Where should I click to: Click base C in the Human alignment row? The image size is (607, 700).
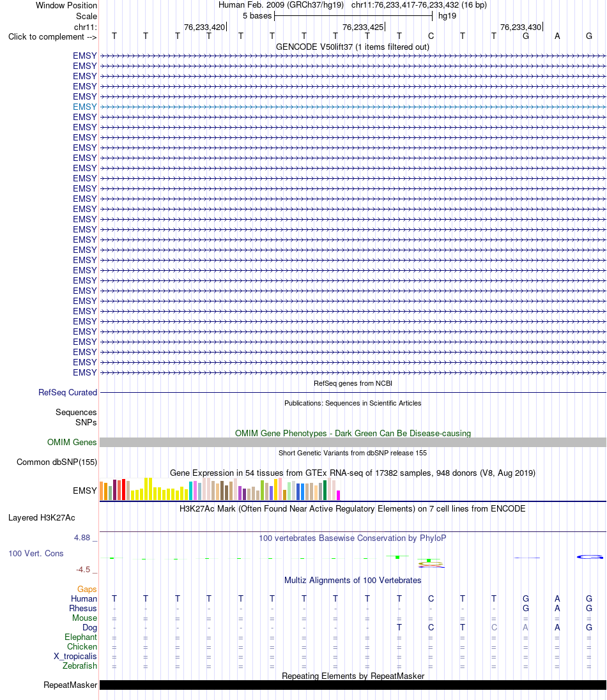pyautogui.click(x=431, y=598)
